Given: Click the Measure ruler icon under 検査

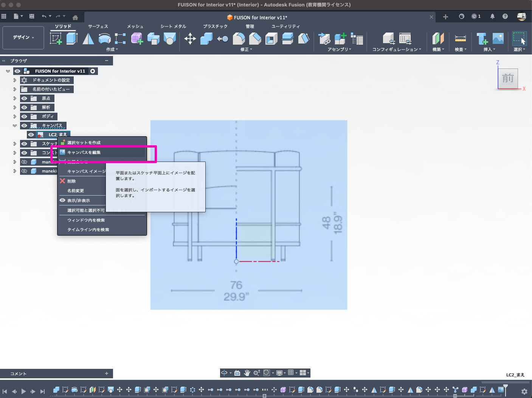Looking at the screenshot, I should [460, 38].
